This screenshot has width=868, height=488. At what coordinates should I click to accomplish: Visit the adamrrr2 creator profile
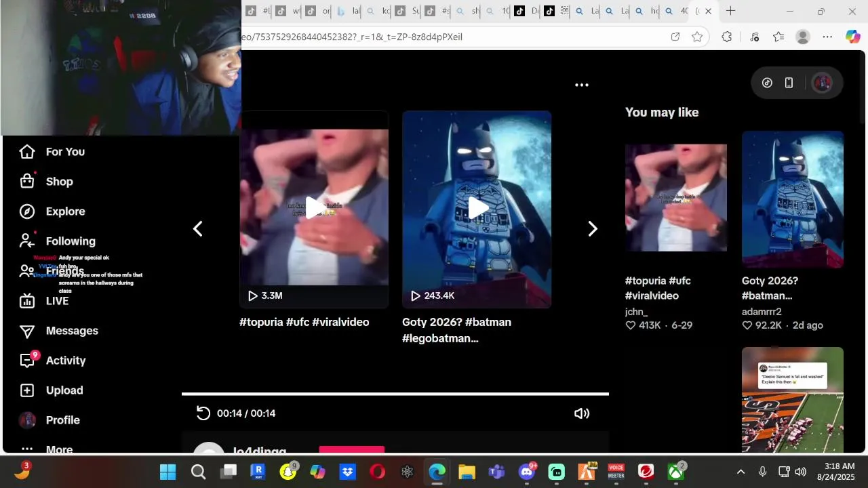pyautogui.click(x=762, y=312)
